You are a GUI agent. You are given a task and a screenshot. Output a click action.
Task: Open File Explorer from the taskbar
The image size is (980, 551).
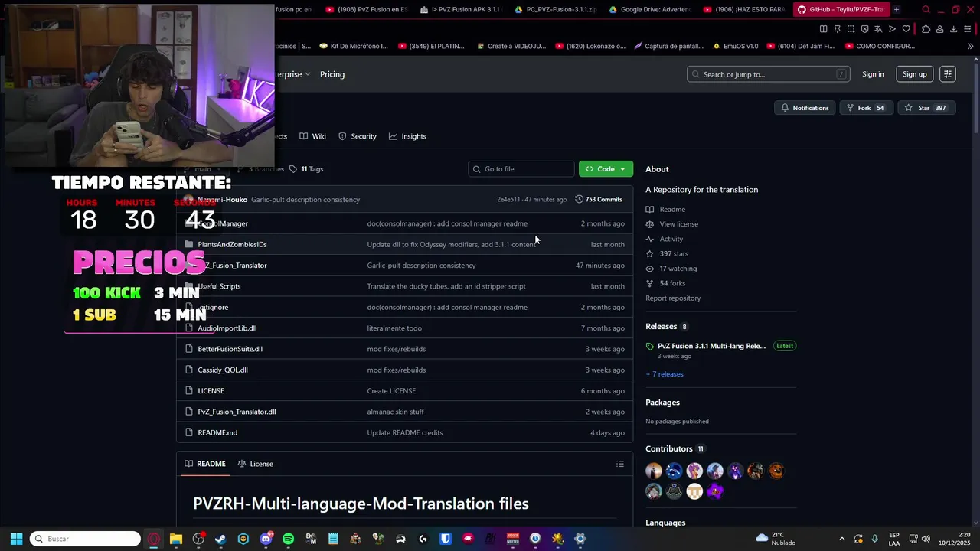click(175, 539)
